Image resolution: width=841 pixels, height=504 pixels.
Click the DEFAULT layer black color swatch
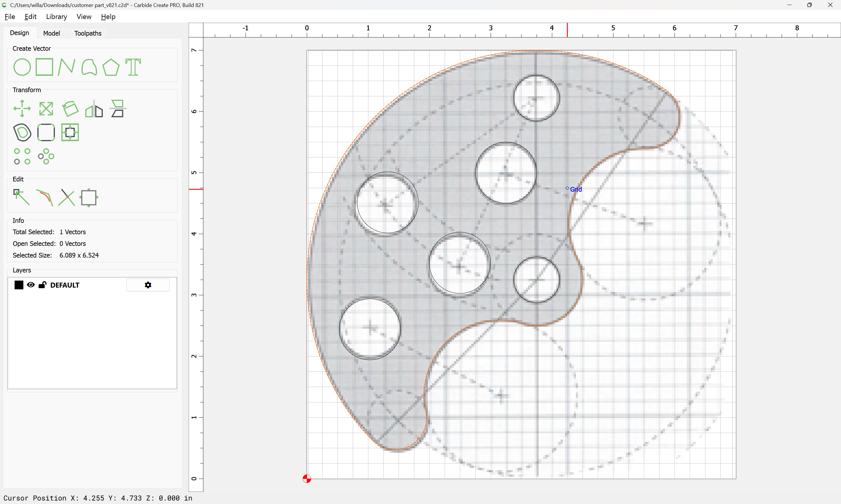pos(19,285)
